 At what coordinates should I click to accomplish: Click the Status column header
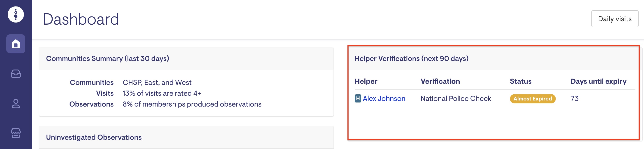pyautogui.click(x=521, y=81)
